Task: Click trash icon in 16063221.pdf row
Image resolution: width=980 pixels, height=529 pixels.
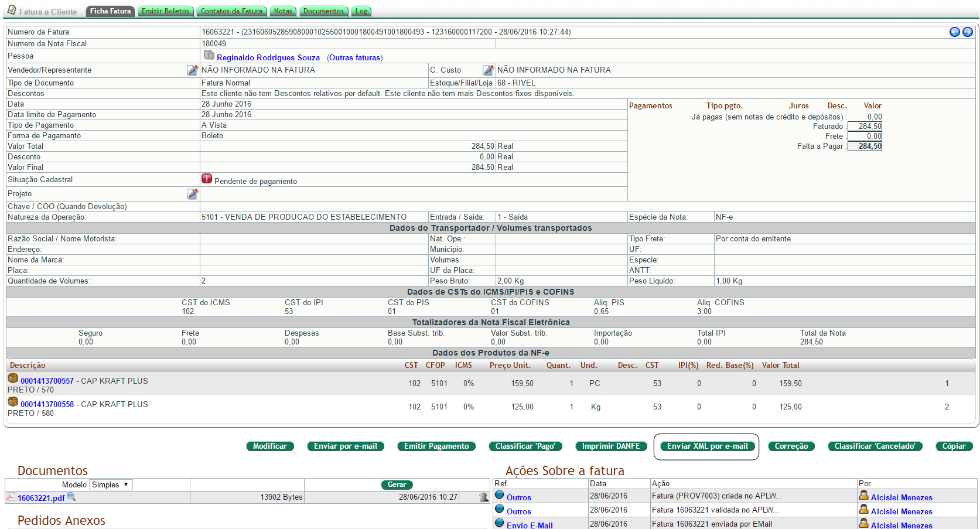Action: coord(484,497)
